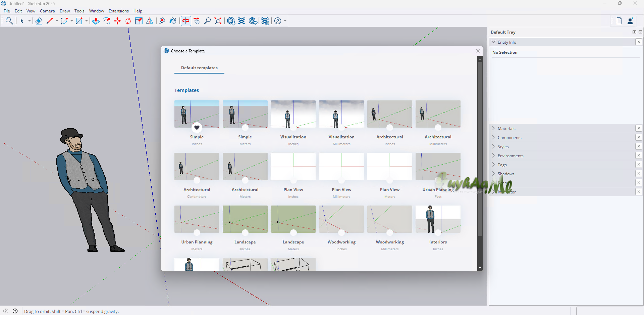
Task: Choose the Scale tool
Action: tap(139, 21)
